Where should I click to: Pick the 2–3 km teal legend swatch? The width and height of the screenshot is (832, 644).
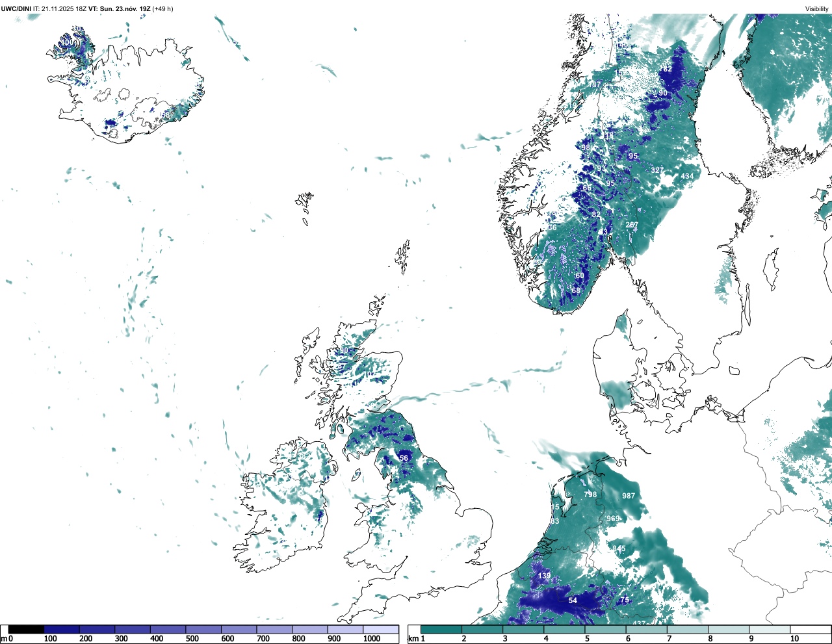click(x=482, y=629)
